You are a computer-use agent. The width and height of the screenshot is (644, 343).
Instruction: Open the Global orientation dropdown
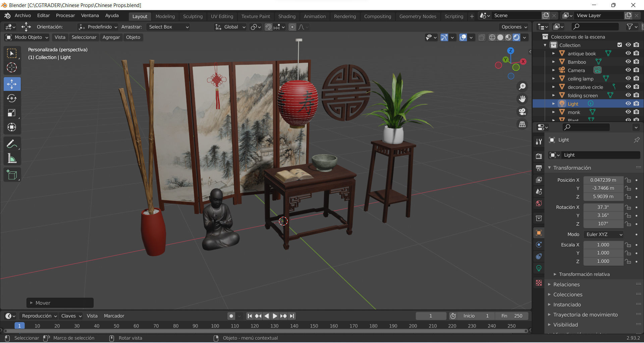click(230, 27)
